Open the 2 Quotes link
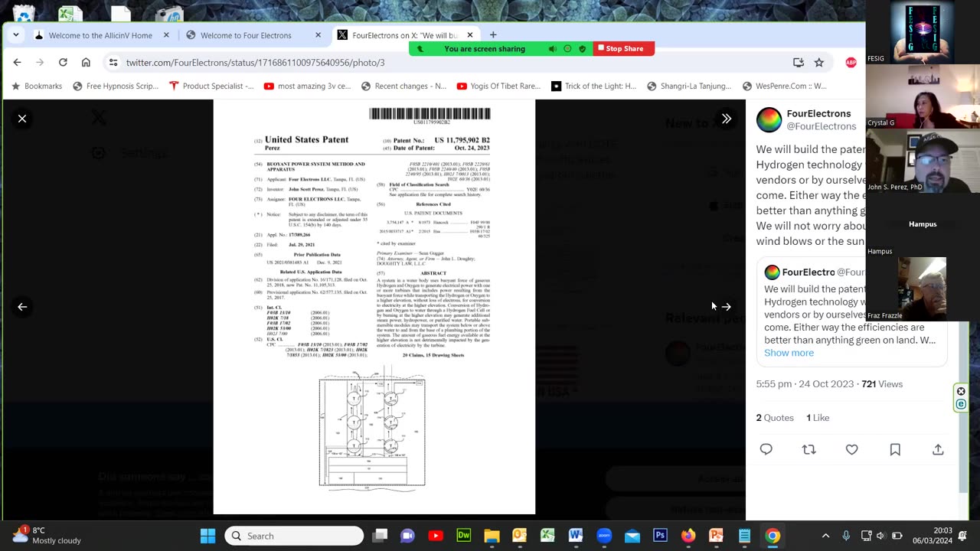 (x=775, y=418)
